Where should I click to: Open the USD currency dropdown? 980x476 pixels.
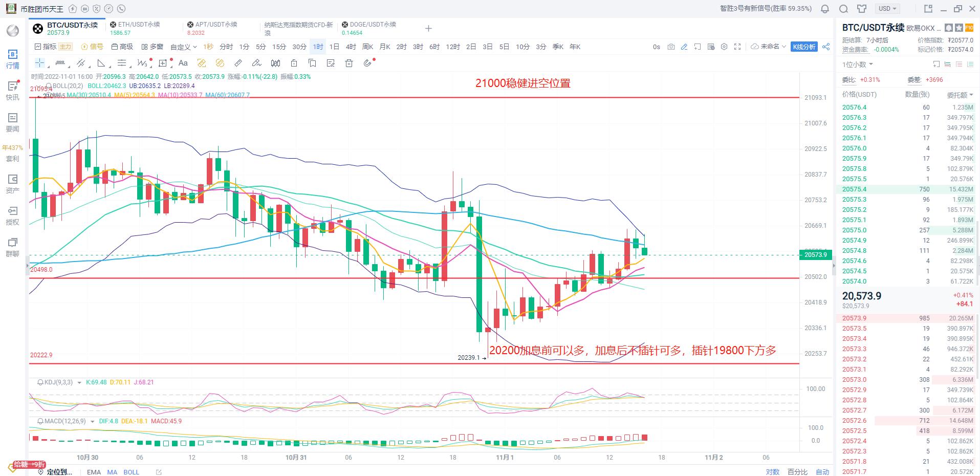[888, 9]
